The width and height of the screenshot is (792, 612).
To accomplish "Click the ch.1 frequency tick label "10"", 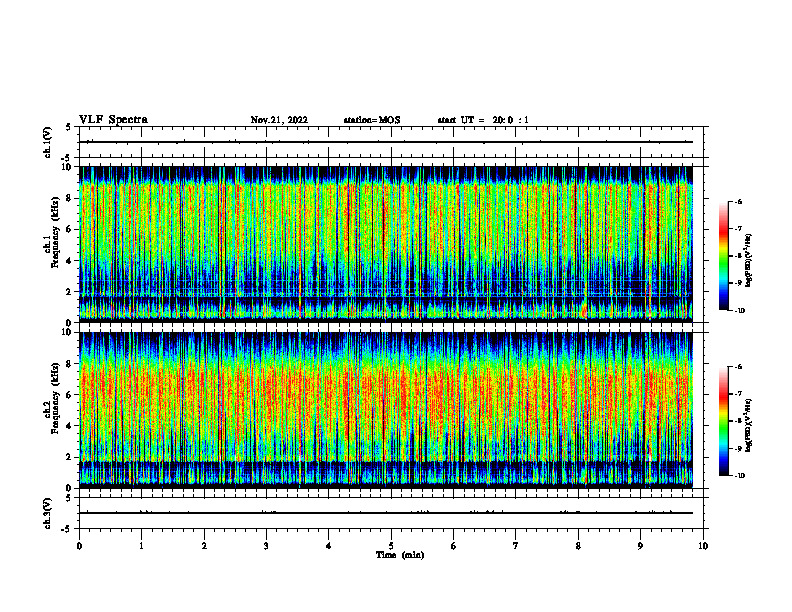I will coord(67,167).
